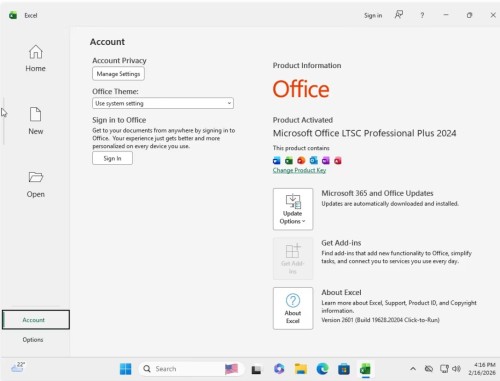Click the disabled Get Add-ins button

(x=293, y=259)
